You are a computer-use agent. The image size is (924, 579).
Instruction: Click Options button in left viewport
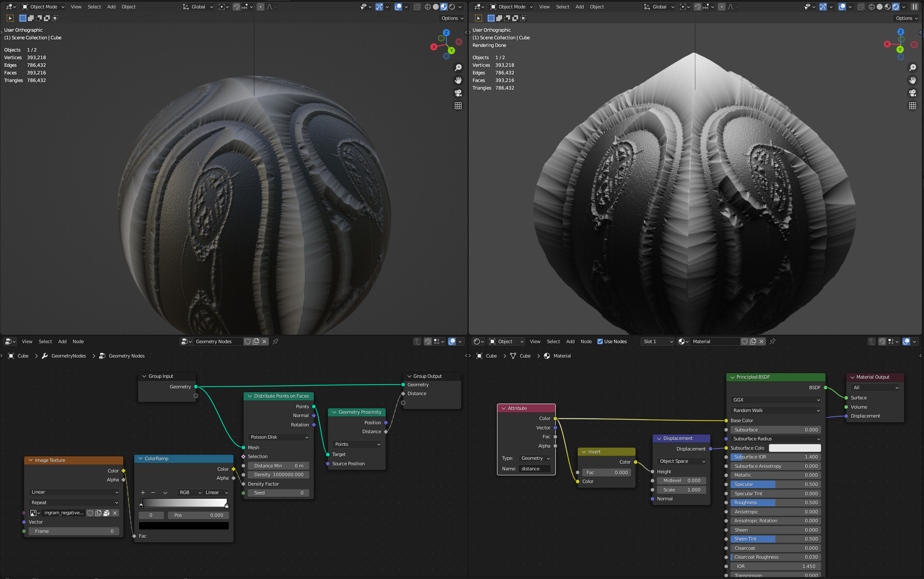tap(452, 18)
